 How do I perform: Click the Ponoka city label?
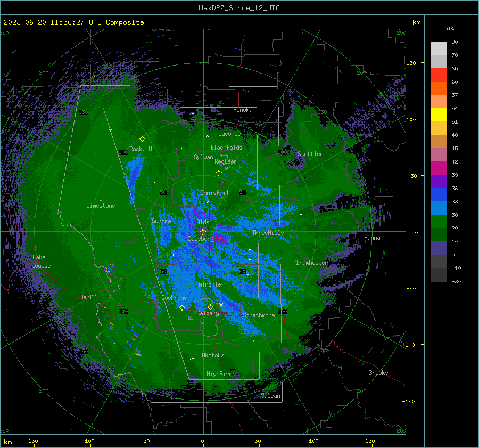(243, 110)
